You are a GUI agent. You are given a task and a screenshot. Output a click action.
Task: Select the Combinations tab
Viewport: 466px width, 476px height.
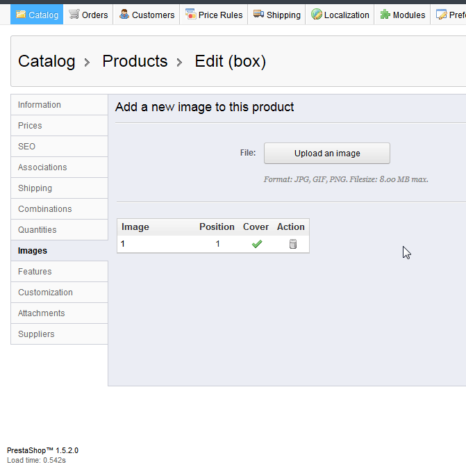point(44,209)
